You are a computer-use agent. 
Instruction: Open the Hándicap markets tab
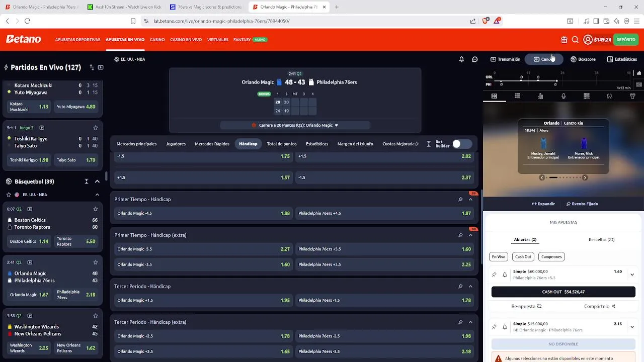tap(248, 144)
